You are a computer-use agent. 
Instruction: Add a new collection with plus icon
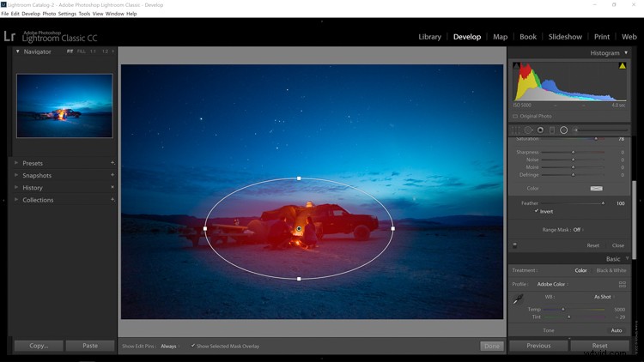(x=112, y=200)
